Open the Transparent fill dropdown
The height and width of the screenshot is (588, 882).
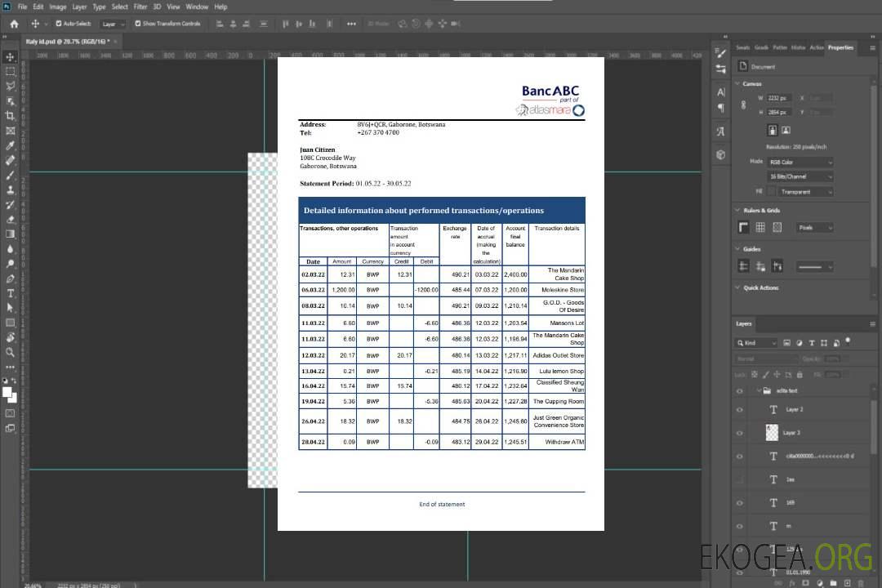tap(805, 192)
